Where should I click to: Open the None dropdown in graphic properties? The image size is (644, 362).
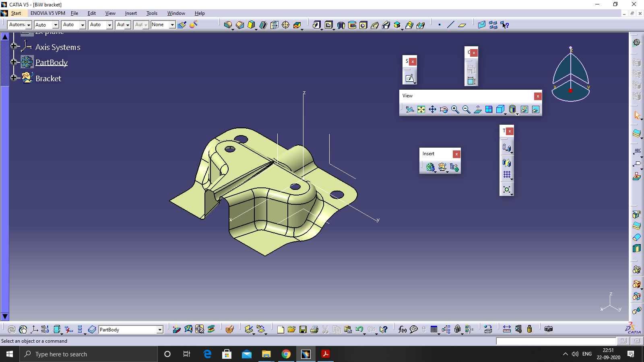(172, 25)
